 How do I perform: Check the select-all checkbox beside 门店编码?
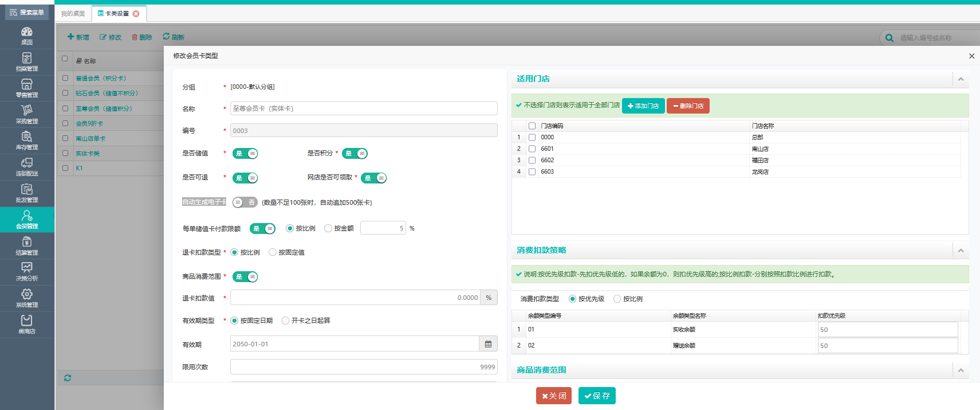[x=532, y=126]
